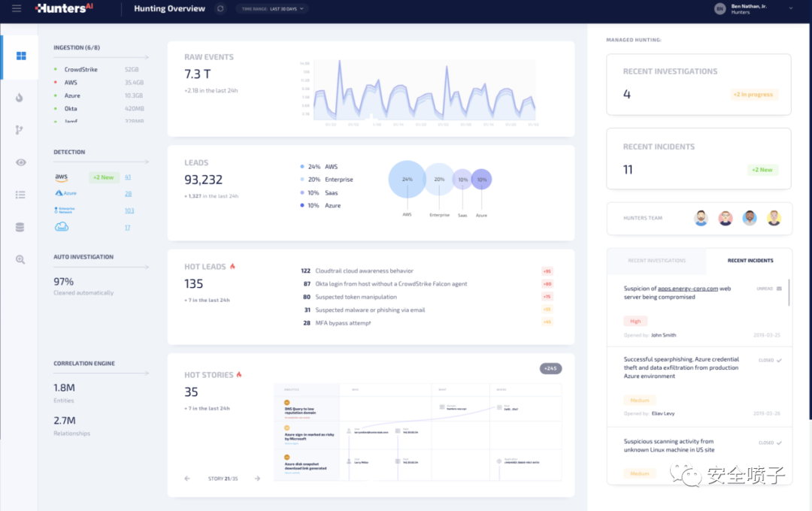Click the Azure detection logo
This screenshot has height=511, width=812.
click(65, 193)
